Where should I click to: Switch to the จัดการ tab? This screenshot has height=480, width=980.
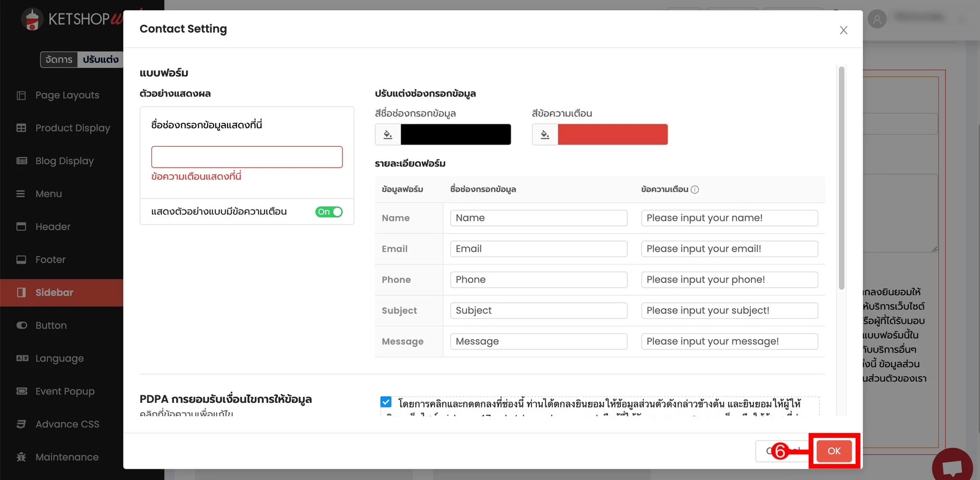(59, 59)
